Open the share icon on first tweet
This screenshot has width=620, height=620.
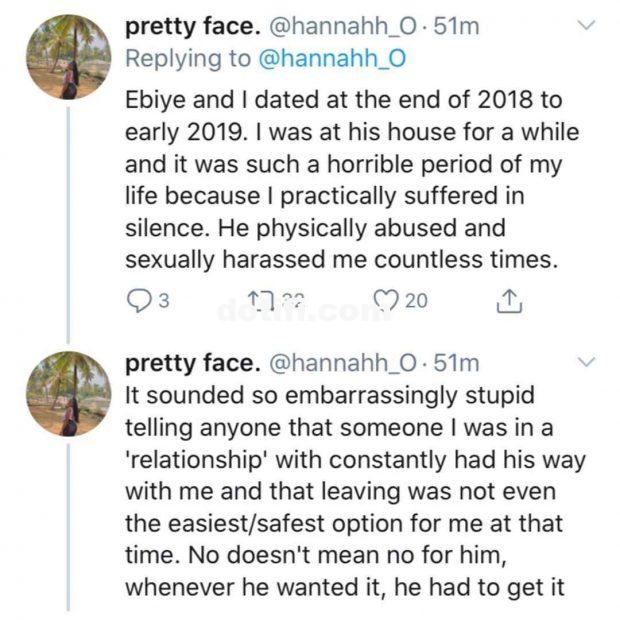pyautogui.click(x=509, y=301)
